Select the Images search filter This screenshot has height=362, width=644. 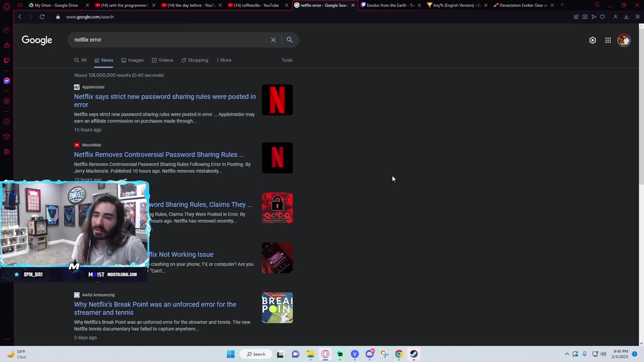coord(132,60)
